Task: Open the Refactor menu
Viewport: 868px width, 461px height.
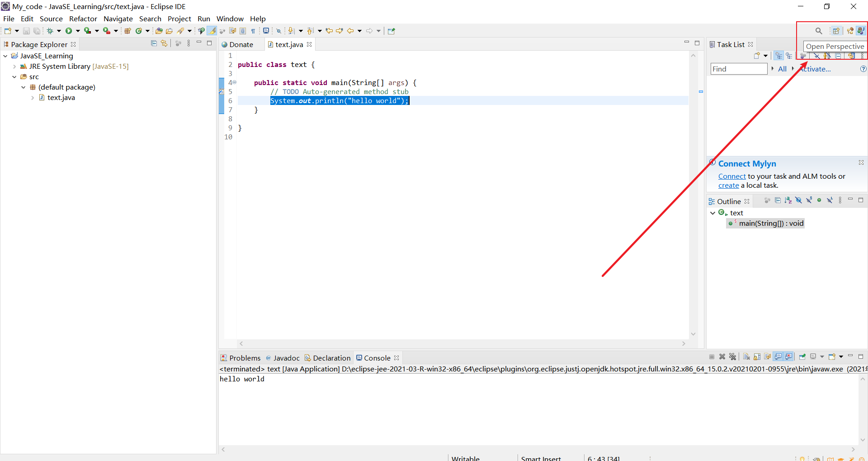Action: pyautogui.click(x=83, y=19)
